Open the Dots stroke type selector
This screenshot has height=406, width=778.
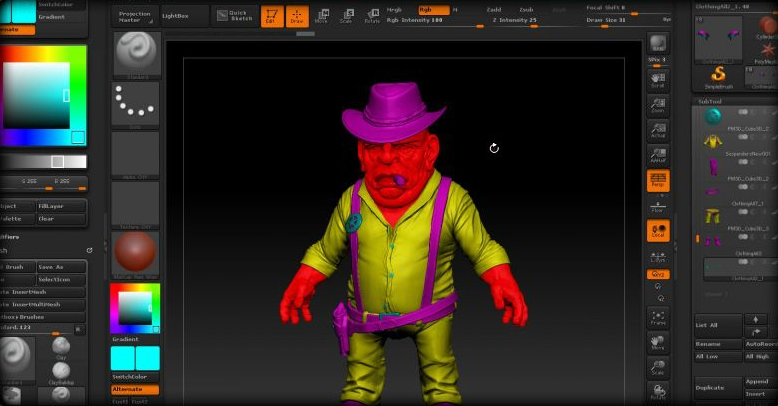135,105
